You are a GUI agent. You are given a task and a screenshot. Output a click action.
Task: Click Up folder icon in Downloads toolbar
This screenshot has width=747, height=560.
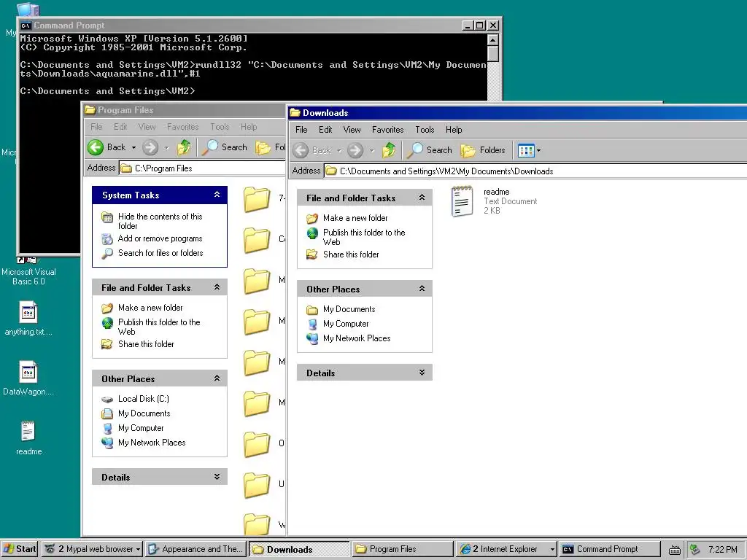point(389,150)
